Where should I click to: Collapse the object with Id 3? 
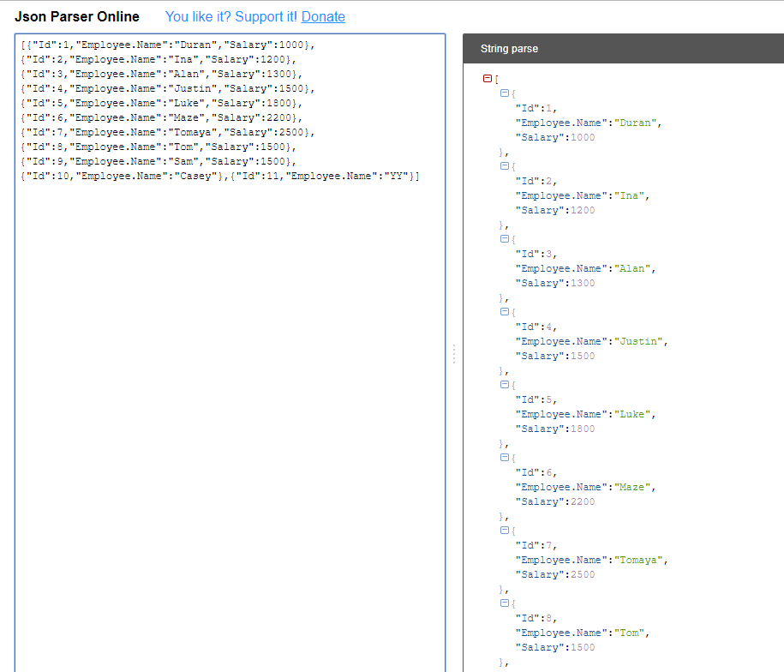(x=505, y=238)
